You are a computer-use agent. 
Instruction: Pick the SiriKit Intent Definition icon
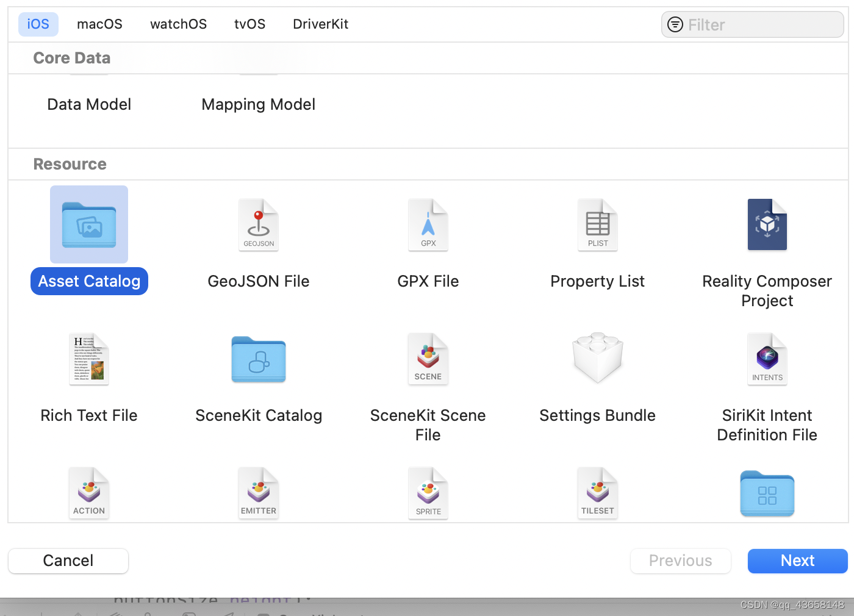coord(767,359)
